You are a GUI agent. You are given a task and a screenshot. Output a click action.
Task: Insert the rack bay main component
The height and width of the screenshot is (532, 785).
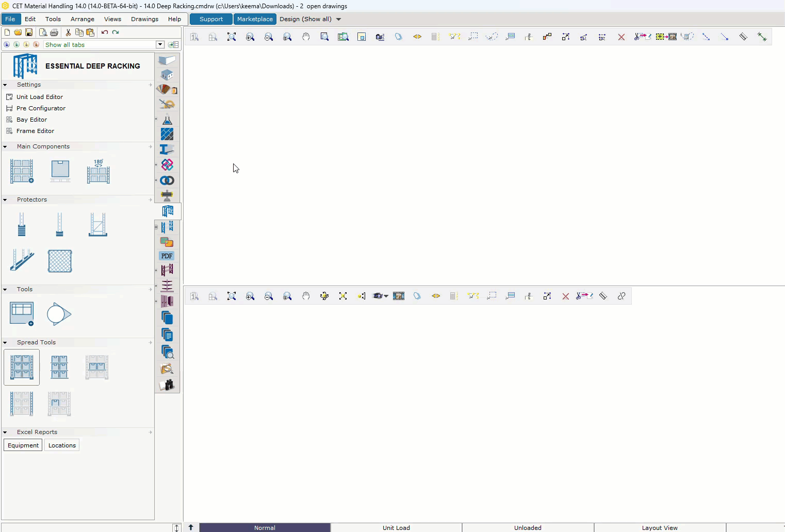click(22, 171)
